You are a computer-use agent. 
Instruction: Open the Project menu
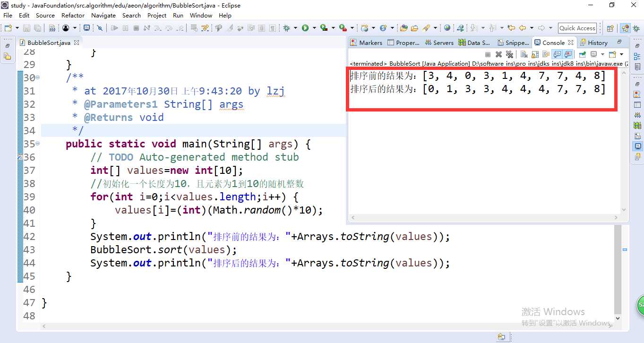[157, 15]
